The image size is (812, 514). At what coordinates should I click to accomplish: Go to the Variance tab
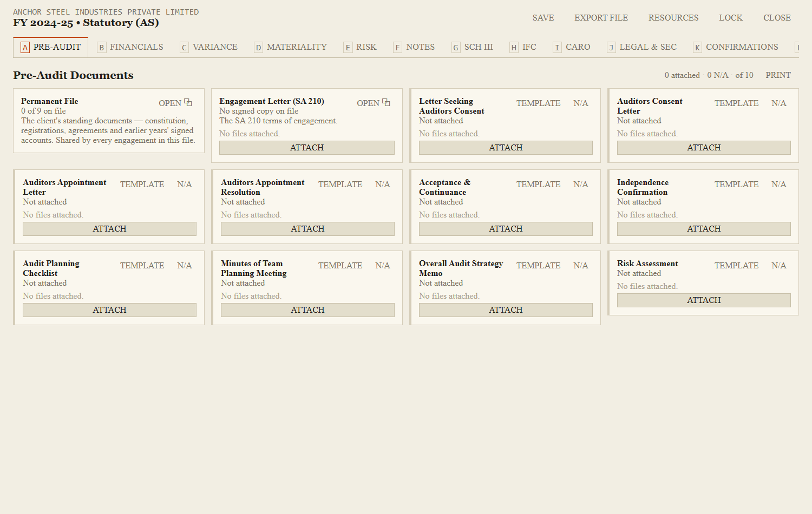click(x=209, y=47)
